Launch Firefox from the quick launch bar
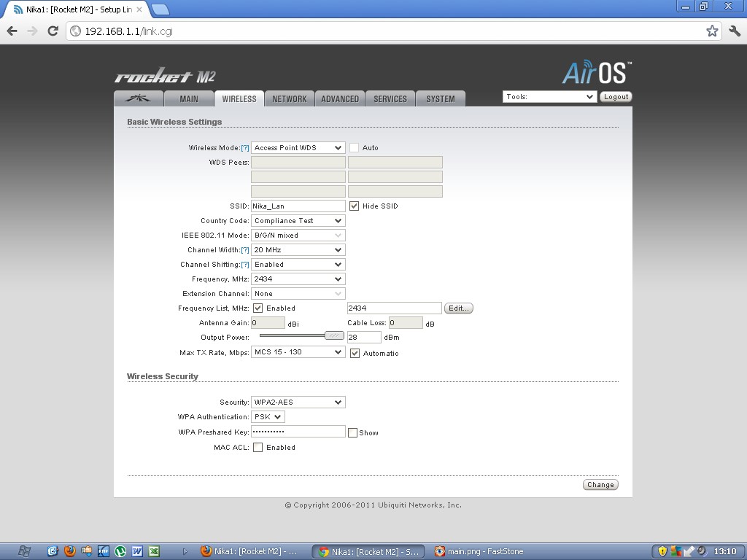Image resolution: width=747 pixels, height=560 pixels. tap(70, 551)
